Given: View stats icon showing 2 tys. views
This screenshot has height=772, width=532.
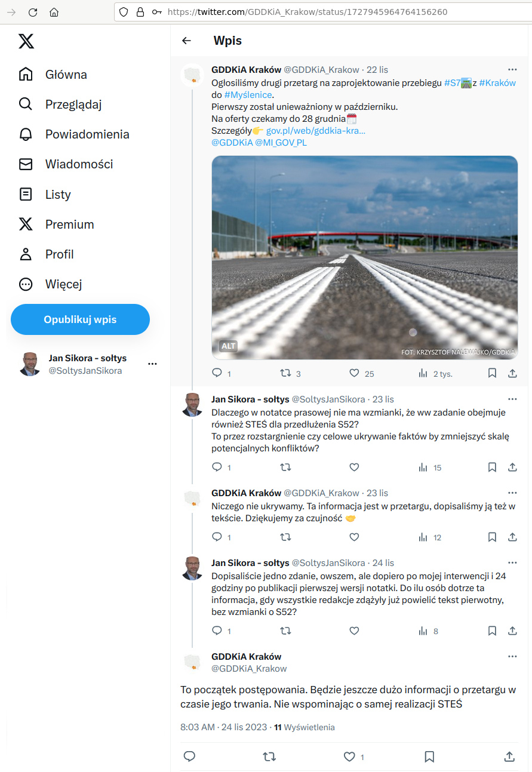Looking at the screenshot, I should click(x=423, y=373).
